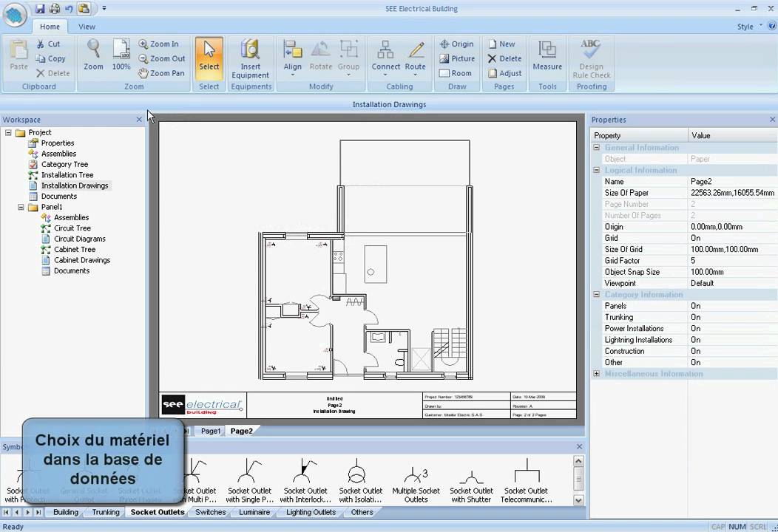Screen dimensions: 778x532
Task: Open the application round menu button
Action: point(15,15)
